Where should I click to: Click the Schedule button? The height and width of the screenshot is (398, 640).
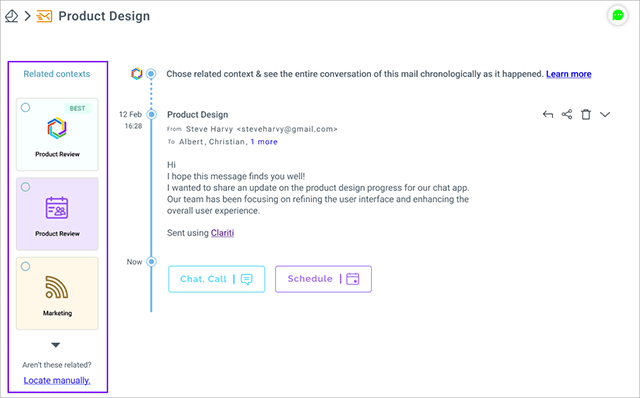tap(323, 279)
